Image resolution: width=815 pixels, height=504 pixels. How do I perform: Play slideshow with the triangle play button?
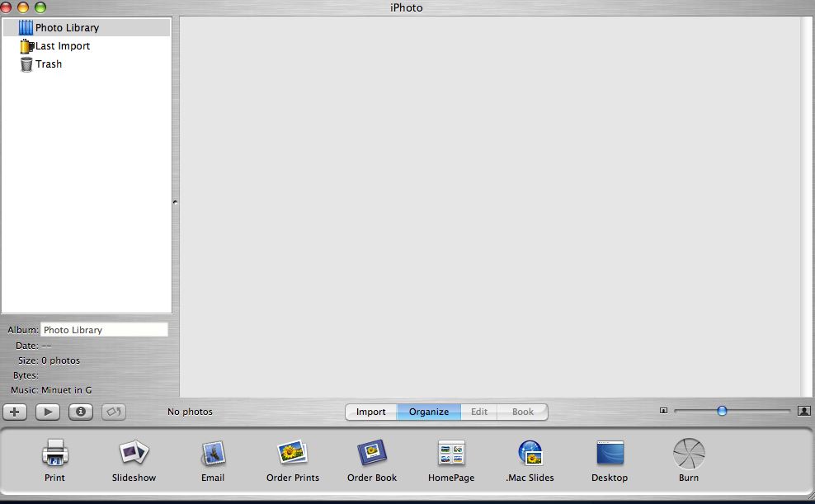(48, 412)
